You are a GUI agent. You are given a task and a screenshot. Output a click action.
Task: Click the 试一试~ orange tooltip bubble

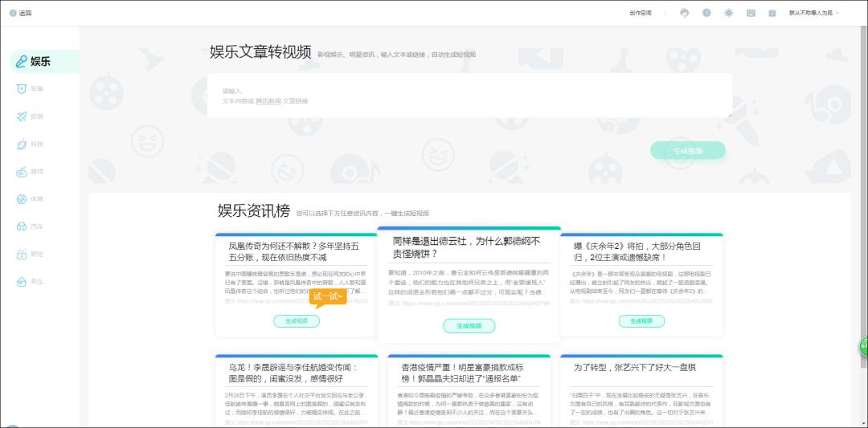328,297
